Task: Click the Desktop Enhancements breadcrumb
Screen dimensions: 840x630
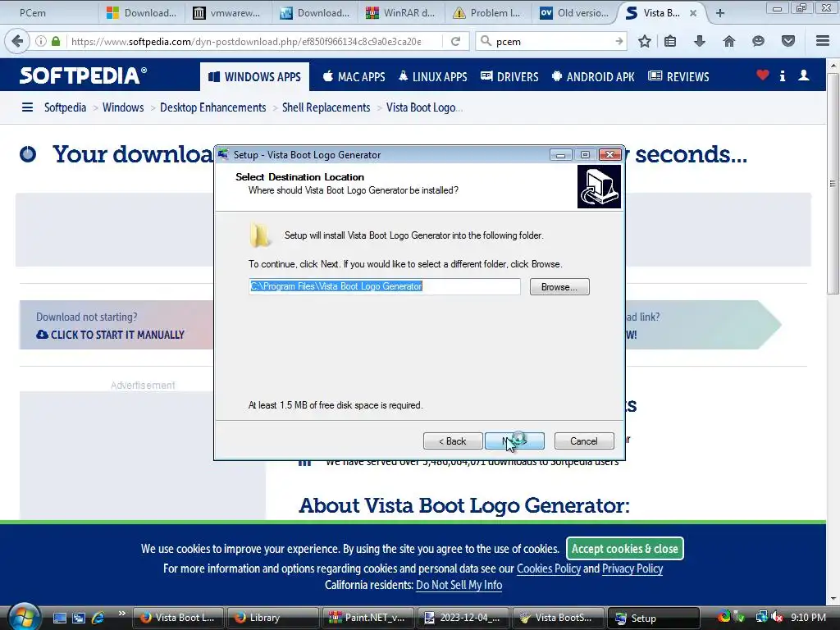Action: (x=212, y=107)
